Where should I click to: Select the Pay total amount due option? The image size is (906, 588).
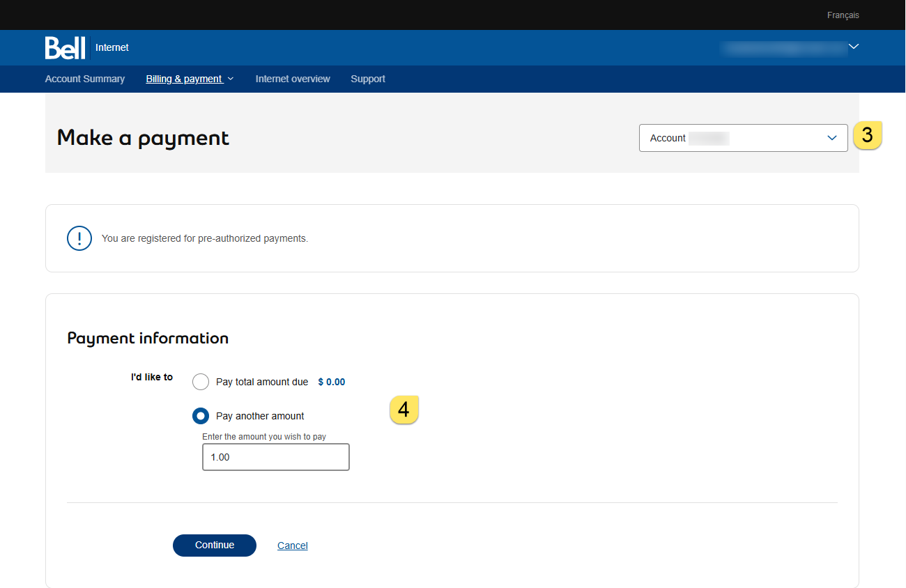pyautogui.click(x=201, y=382)
